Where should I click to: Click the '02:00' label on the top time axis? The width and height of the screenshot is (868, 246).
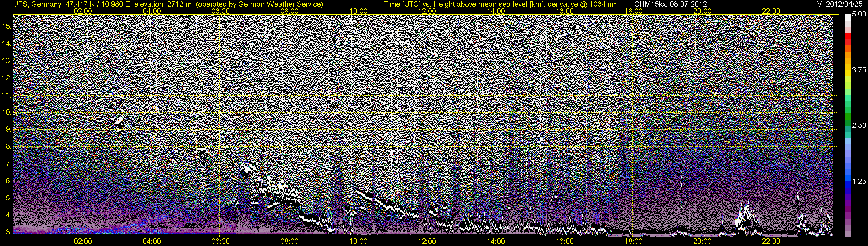83,11
